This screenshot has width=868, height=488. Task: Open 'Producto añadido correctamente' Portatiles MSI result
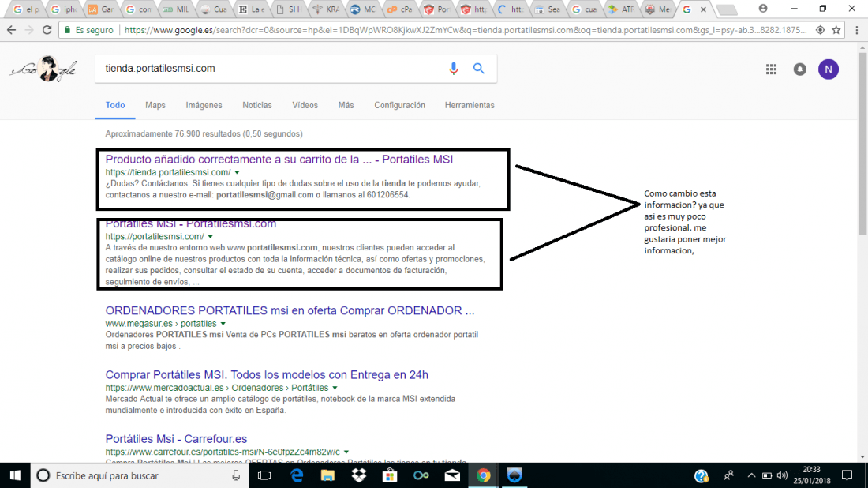279,160
